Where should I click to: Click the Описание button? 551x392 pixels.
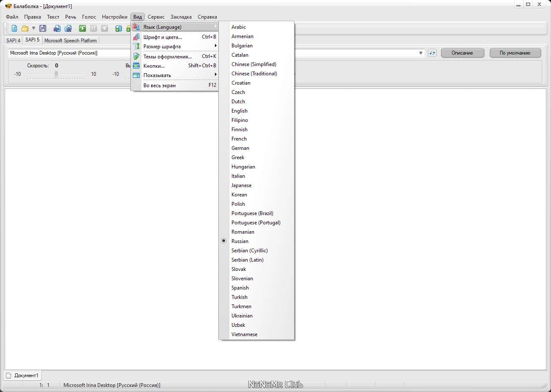(x=462, y=53)
